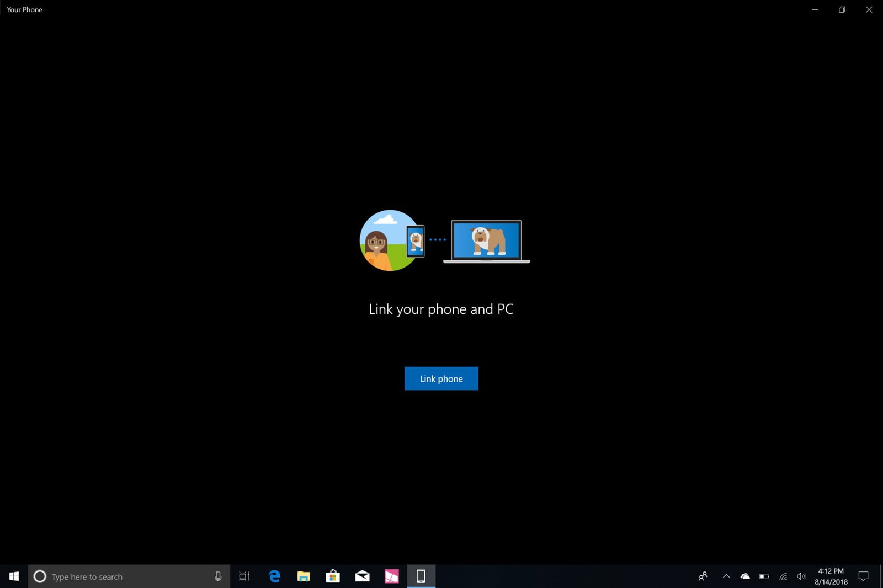The image size is (883, 588).
Task: Open the Microsoft Store taskbar icon
Action: coord(333,576)
